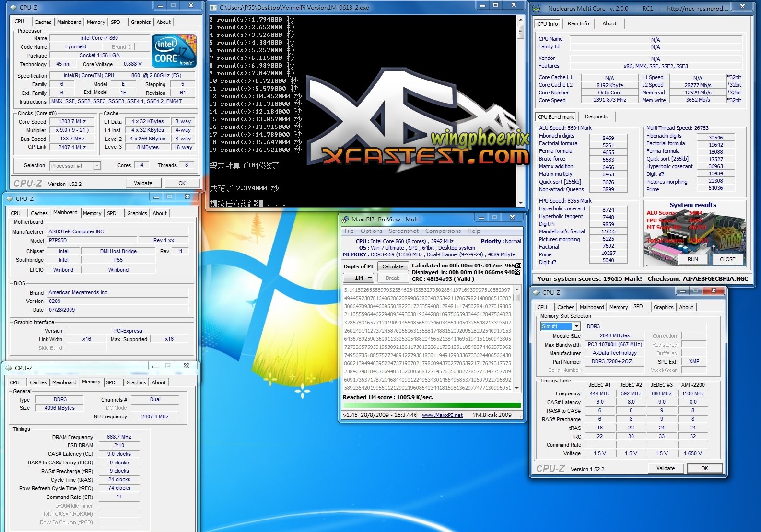This screenshot has height=532, width=761.
Task: Click the console window scroll-down arrow
Action: 520,203
